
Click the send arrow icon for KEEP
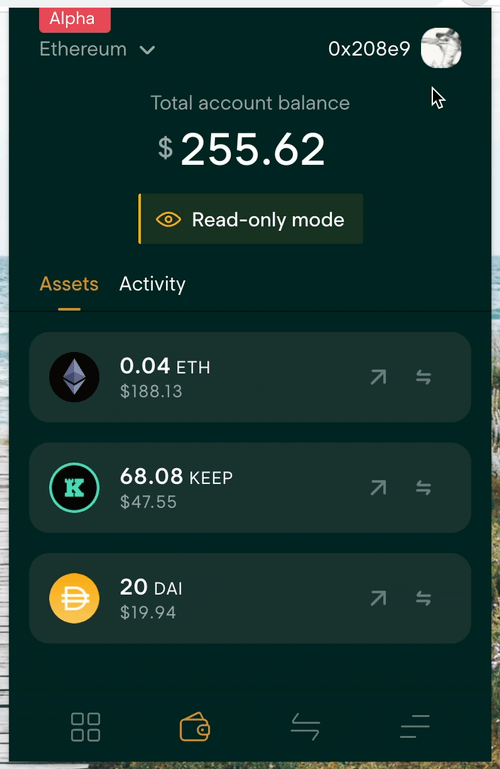378,487
